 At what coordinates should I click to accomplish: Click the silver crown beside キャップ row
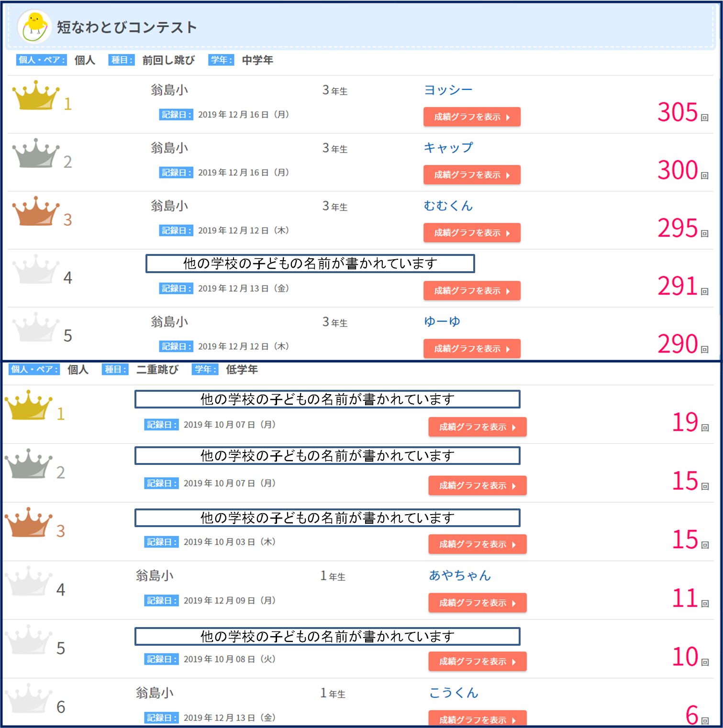point(36,153)
